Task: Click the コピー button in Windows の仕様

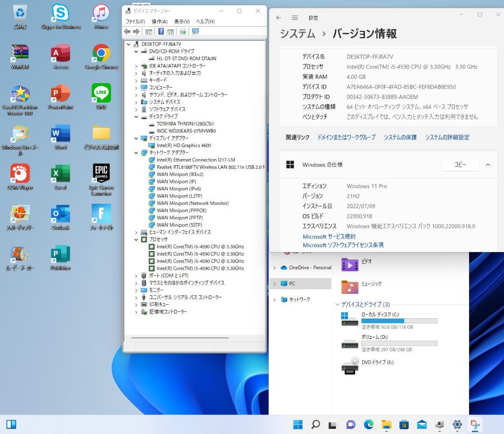Action: point(460,164)
